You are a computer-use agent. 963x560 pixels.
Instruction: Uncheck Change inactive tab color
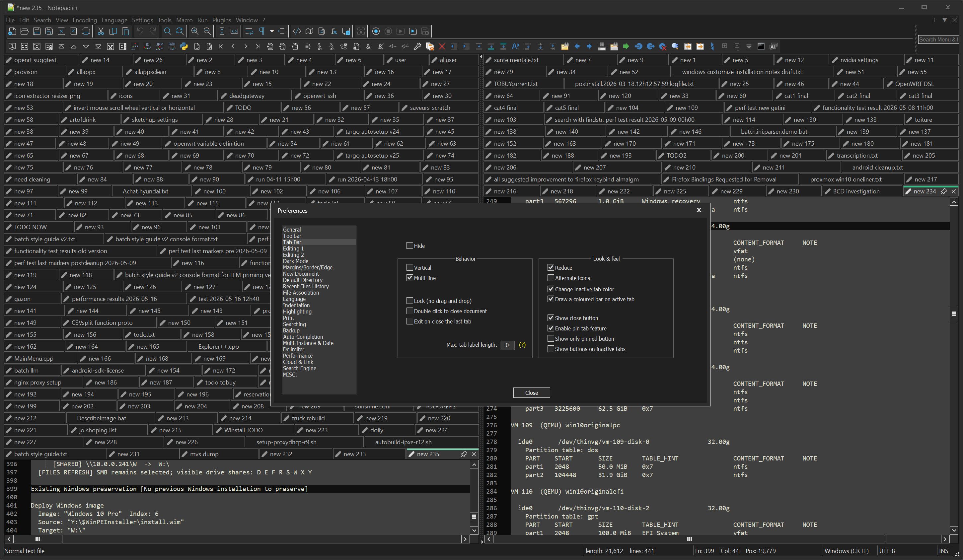click(551, 289)
